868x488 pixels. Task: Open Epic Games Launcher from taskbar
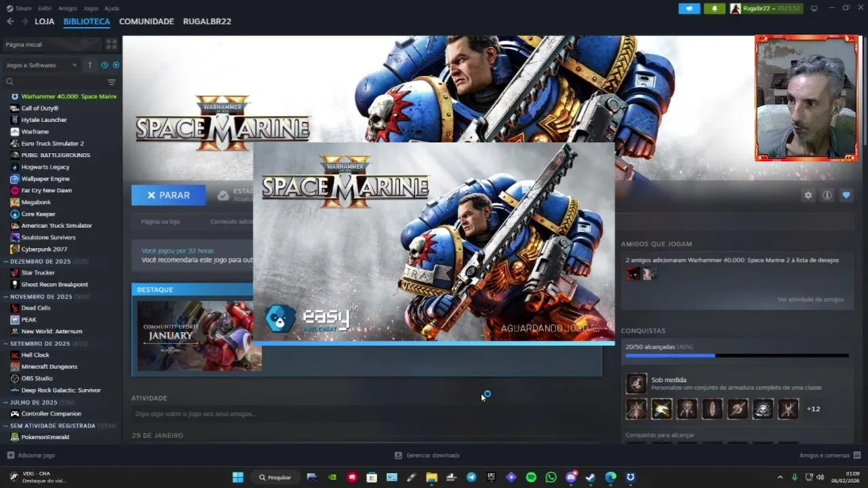(491, 477)
